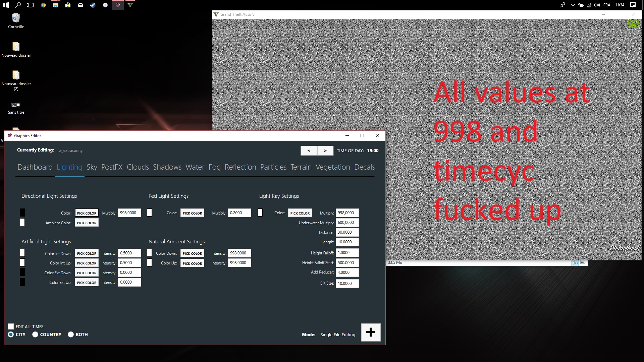Image resolution: width=644 pixels, height=362 pixels.
Task: Switch to the PostFX tab
Action: coord(112,167)
